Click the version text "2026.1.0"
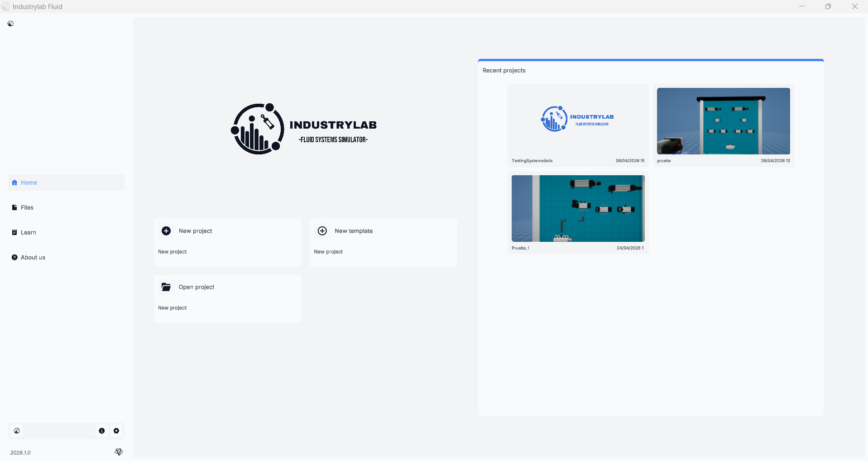Viewport: 868px width, 461px height. (x=20, y=453)
